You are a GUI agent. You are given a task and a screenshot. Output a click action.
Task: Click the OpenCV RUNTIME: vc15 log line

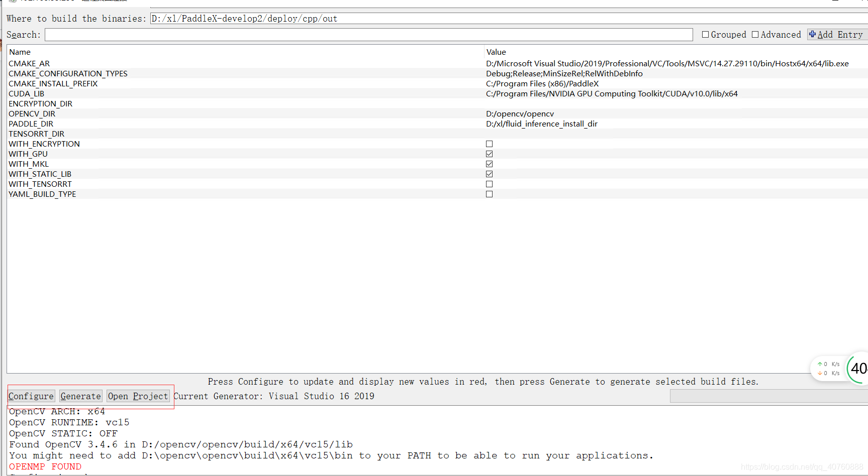69,422
